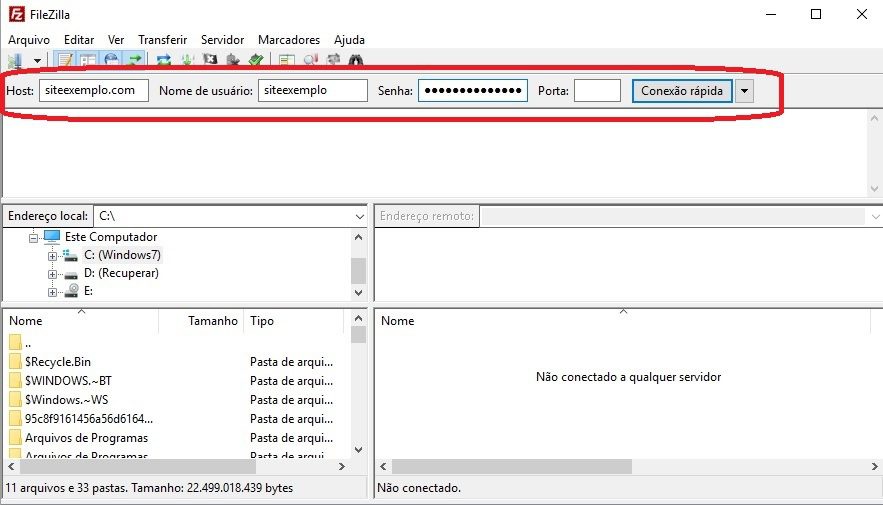The width and height of the screenshot is (883, 505).
Task: Click the refresh file lists icon
Action: [x=163, y=60]
